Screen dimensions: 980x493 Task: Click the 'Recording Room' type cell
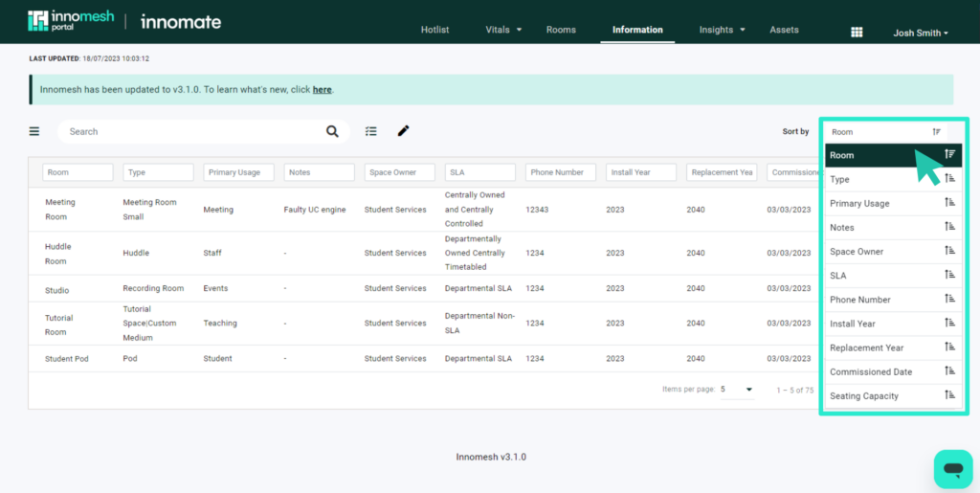pos(153,289)
